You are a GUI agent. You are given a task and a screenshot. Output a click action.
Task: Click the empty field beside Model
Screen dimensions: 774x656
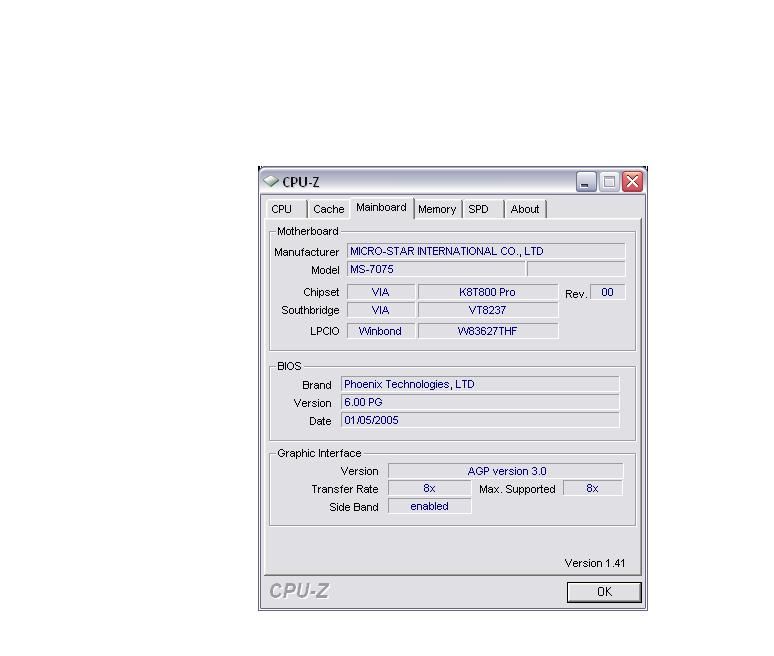tap(576, 270)
